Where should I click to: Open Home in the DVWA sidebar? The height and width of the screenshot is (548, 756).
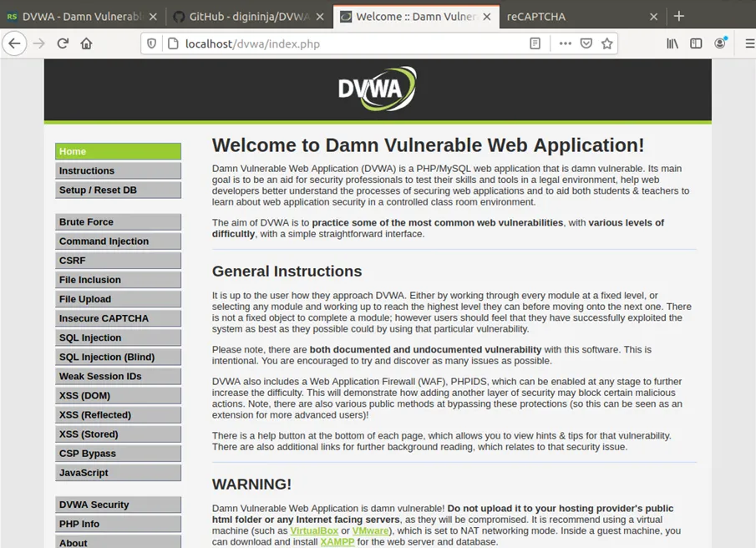point(118,151)
